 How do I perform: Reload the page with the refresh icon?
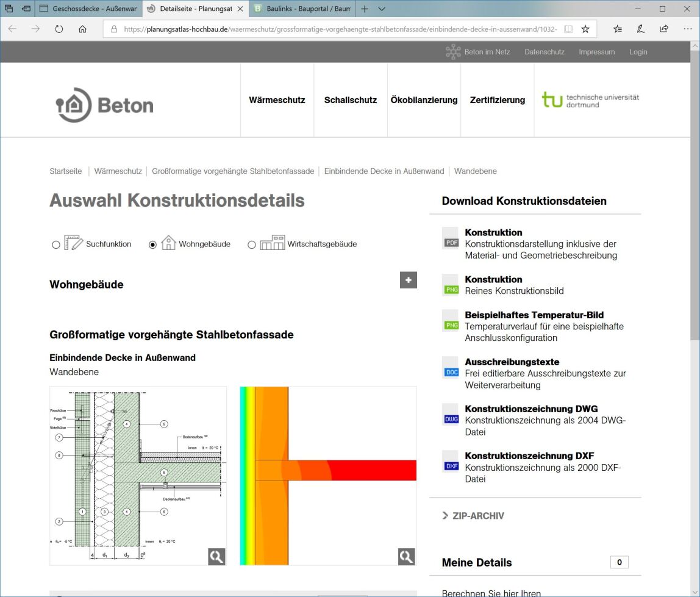tap(59, 29)
